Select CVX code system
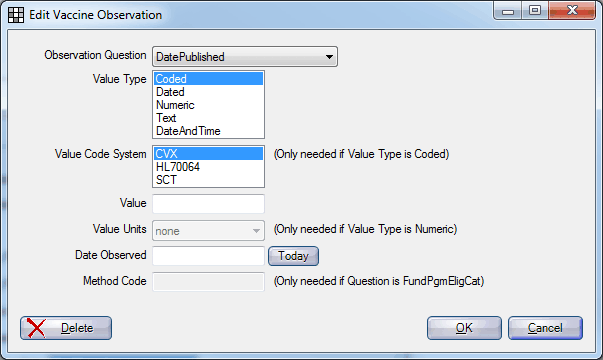Viewport: 603px width, 360px height. [x=208, y=154]
